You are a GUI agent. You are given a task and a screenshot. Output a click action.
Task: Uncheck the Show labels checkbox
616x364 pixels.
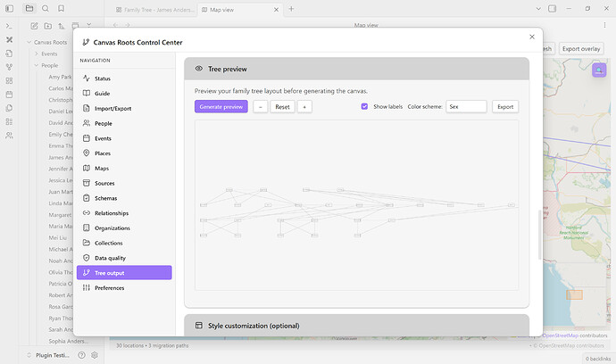pos(364,106)
